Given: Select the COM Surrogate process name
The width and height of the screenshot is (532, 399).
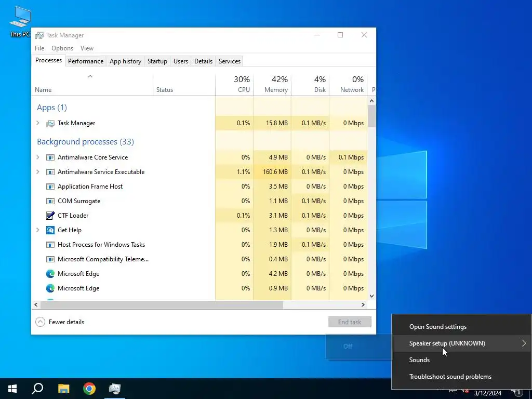Looking at the screenshot, I should [x=79, y=201].
